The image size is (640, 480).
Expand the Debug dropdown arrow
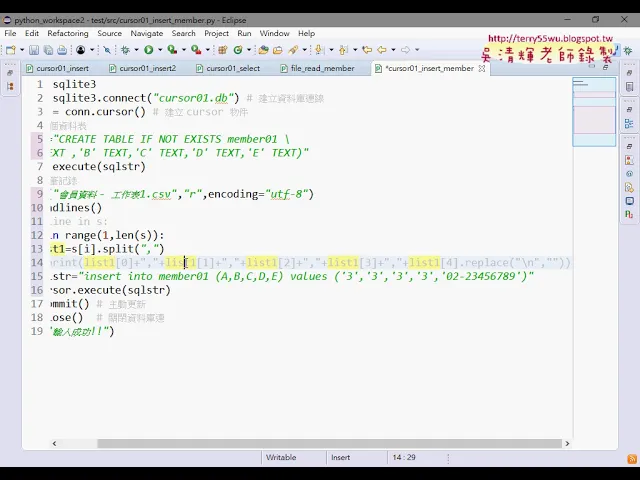(x=136, y=50)
